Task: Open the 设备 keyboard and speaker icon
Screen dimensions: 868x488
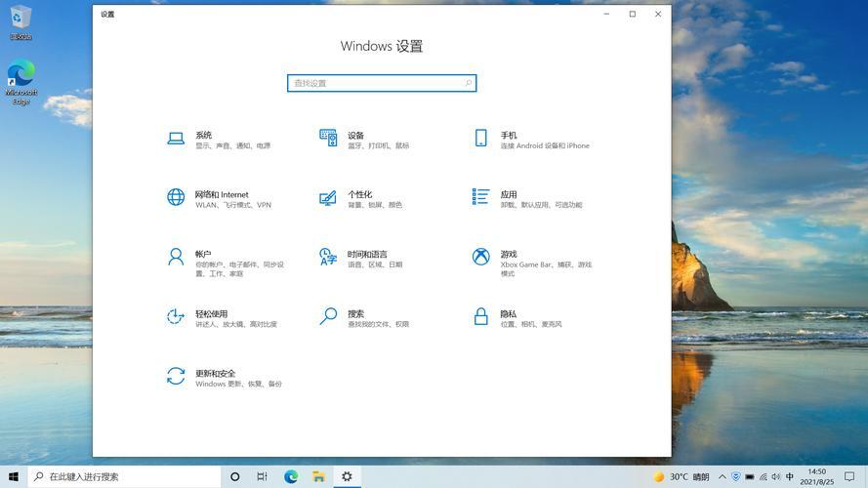Action: pos(328,138)
